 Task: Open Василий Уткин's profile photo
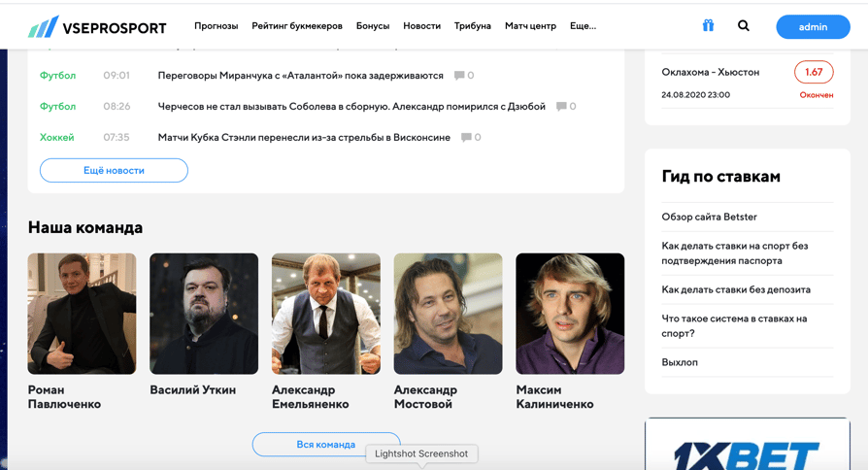click(204, 314)
